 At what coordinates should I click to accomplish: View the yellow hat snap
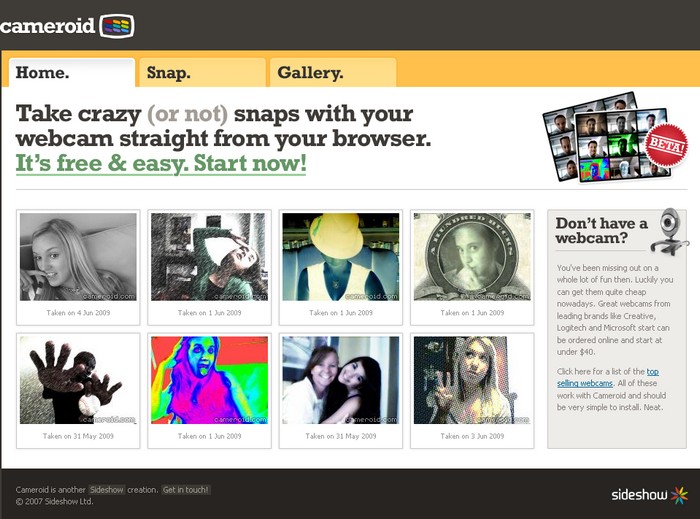pyautogui.click(x=341, y=257)
